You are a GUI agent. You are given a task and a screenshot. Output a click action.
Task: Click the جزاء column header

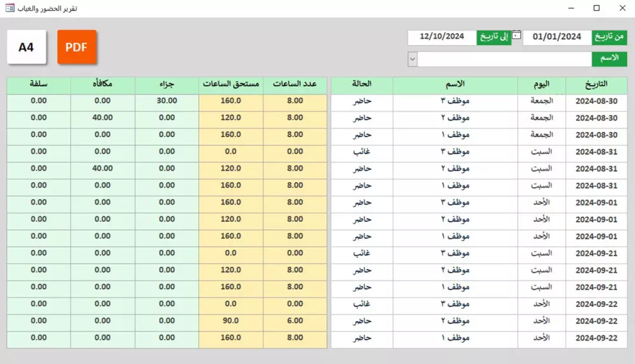coord(167,84)
